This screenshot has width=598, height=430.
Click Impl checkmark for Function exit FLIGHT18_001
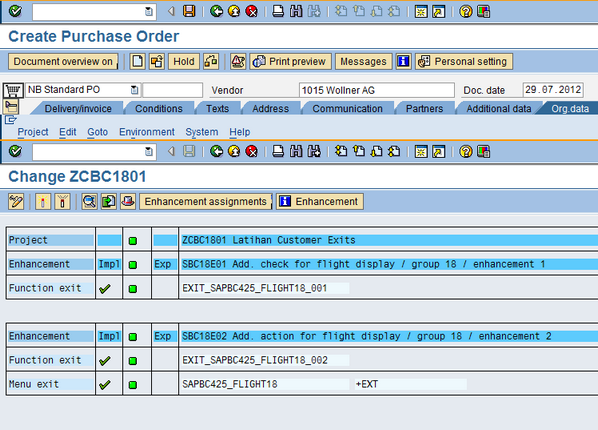[x=104, y=288]
